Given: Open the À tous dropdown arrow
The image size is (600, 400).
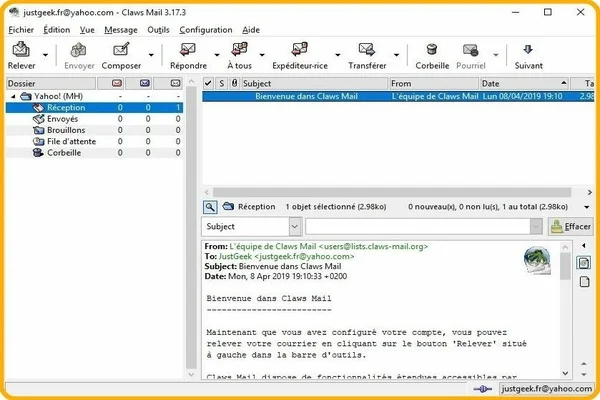Looking at the screenshot, I should (262, 56).
